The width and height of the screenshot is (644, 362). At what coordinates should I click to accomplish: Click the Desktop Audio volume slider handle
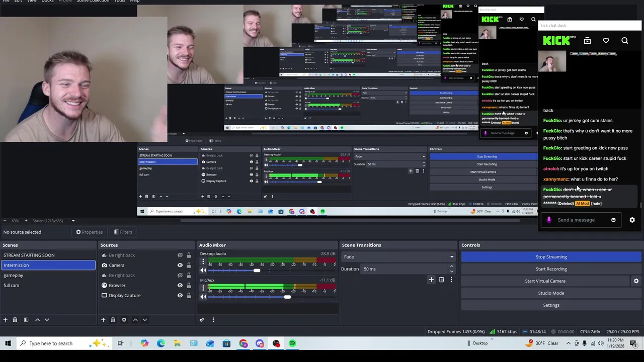(x=257, y=270)
